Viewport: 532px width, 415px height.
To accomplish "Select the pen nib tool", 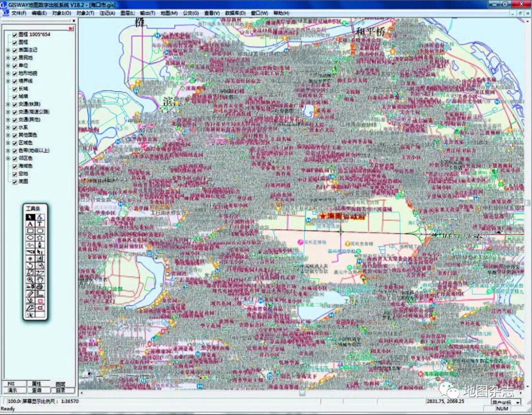I will point(40,244).
